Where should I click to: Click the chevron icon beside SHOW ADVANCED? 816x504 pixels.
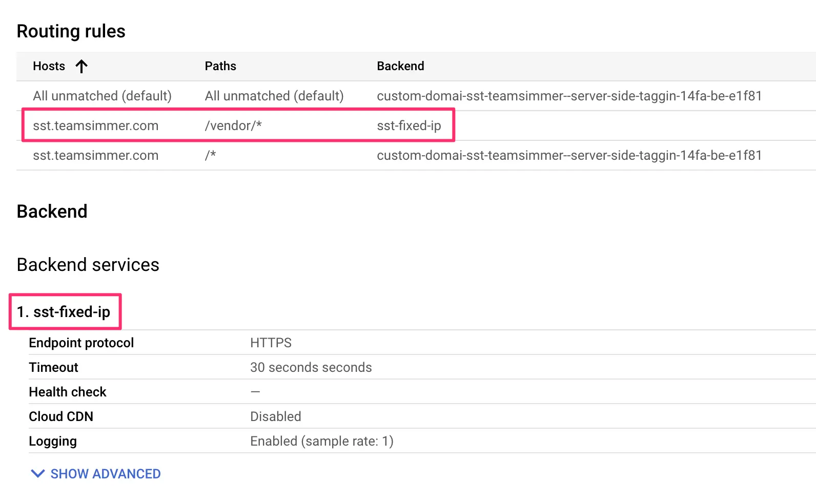38,474
